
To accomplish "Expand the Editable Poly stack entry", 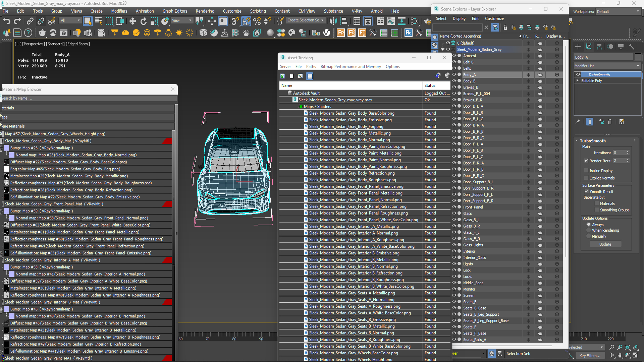I will coord(578,80).
